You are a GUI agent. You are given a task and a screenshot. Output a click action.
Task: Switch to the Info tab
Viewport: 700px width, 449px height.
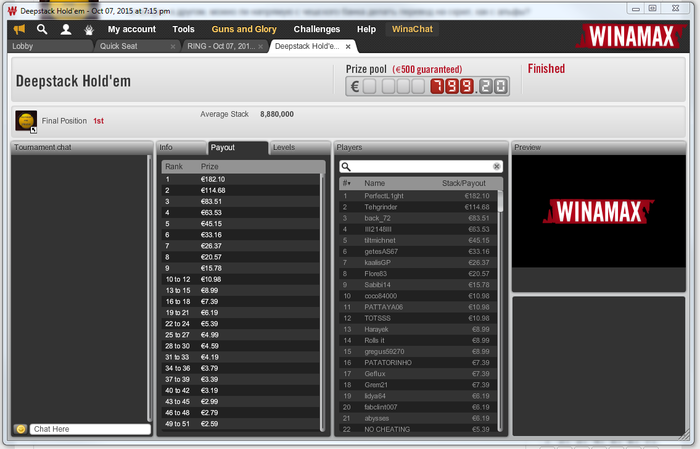point(181,148)
